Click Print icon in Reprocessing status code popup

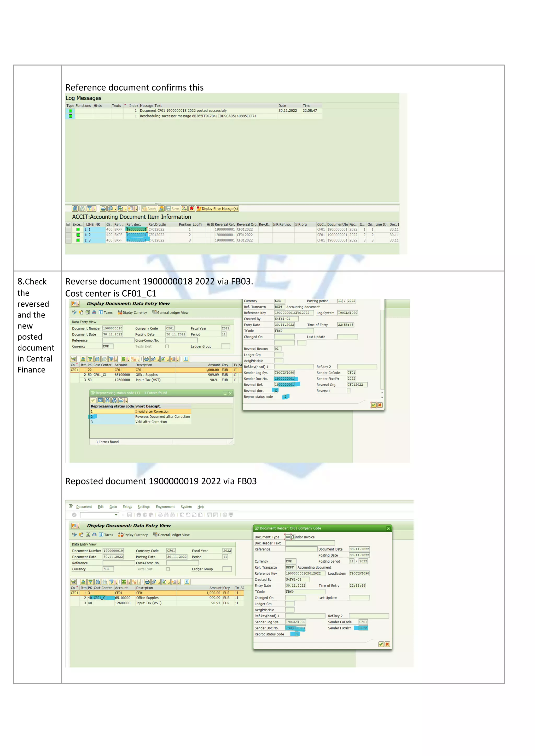pyautogui.click(x=121, y=400)
